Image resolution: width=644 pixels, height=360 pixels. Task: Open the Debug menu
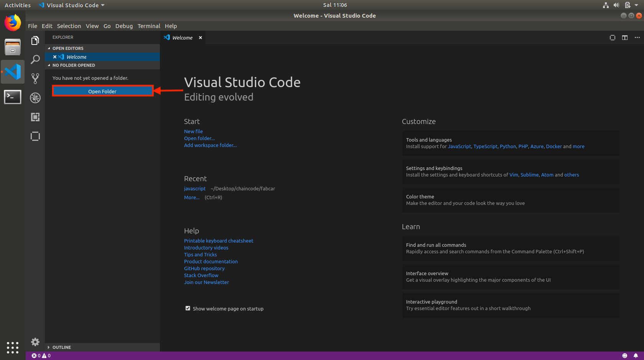point(124,26)
